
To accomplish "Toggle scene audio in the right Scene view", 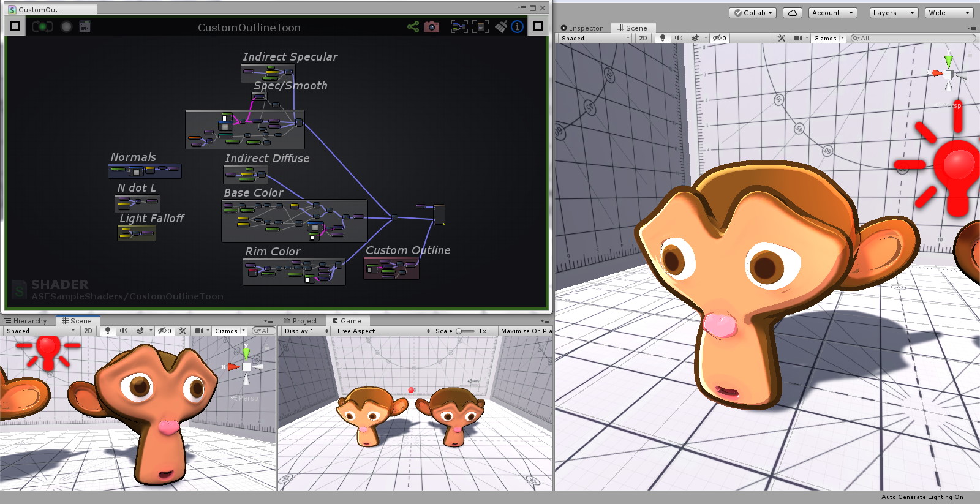I will [x=679, y=38].
